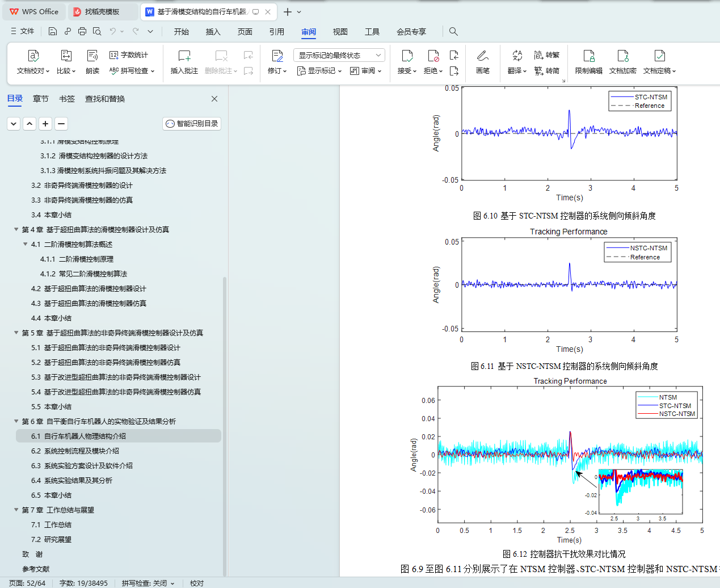
Task: Switch to the 插入 ribbon tab
Action: [x=213, y=32]
